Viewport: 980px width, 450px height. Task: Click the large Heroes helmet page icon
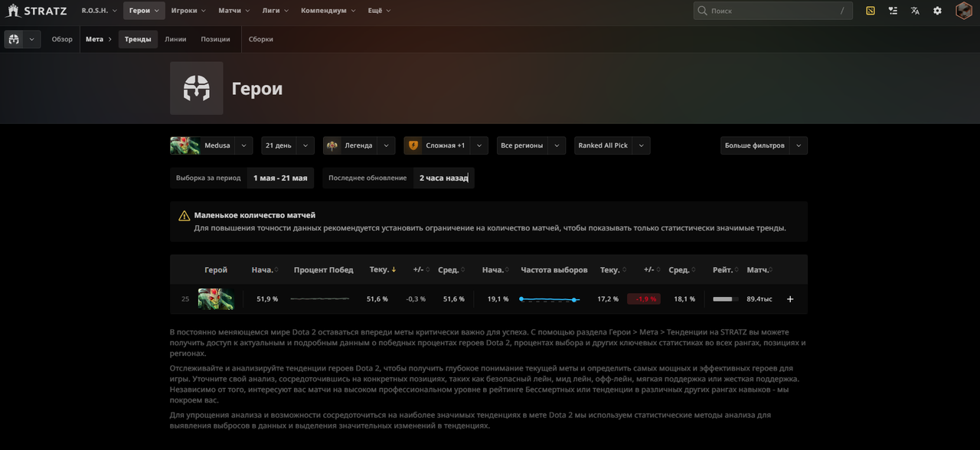[197, 89]
